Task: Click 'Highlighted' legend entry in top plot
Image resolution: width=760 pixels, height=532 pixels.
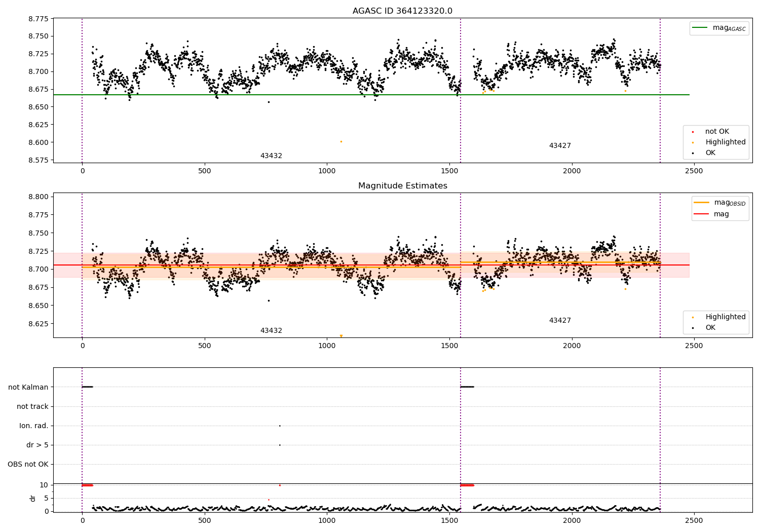Action: tap(725, 142)
